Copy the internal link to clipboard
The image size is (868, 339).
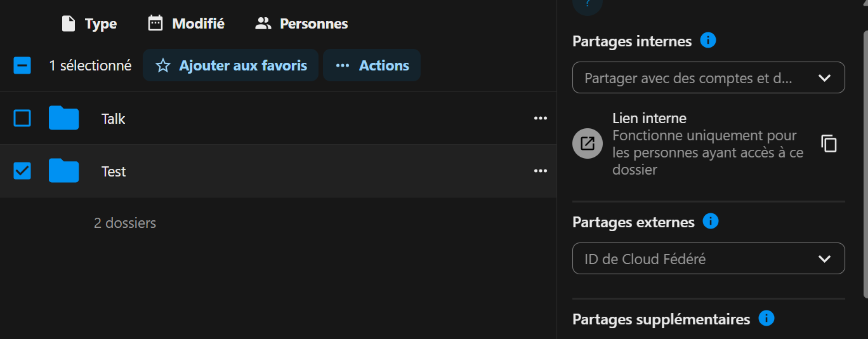tap(829, 143)
